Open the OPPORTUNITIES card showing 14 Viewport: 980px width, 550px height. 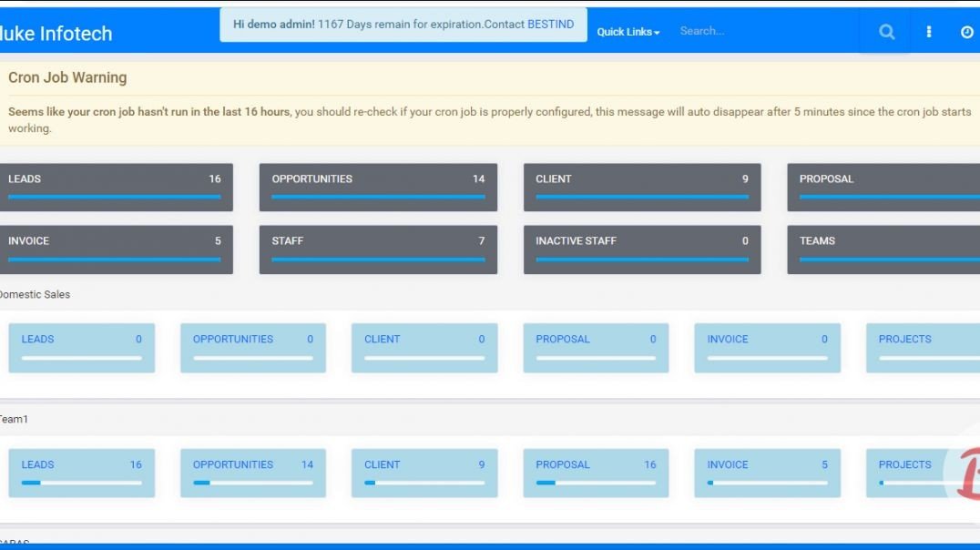pyautogui.click(x=378, y=187)
